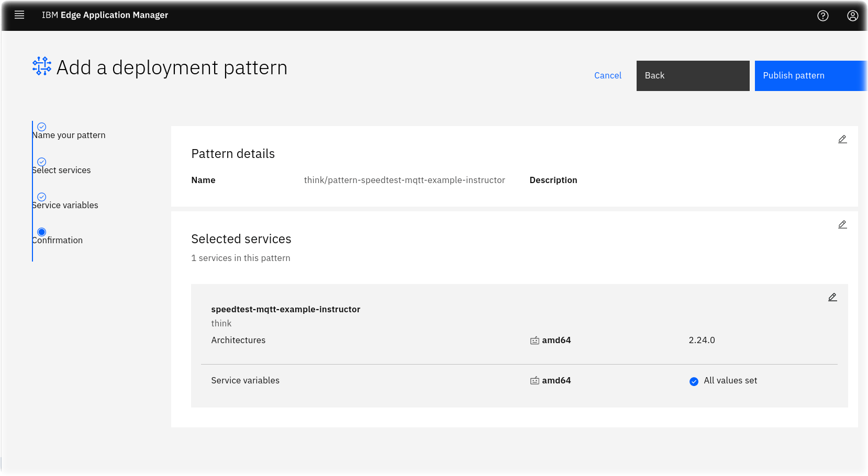Go to Select services step

61,170
